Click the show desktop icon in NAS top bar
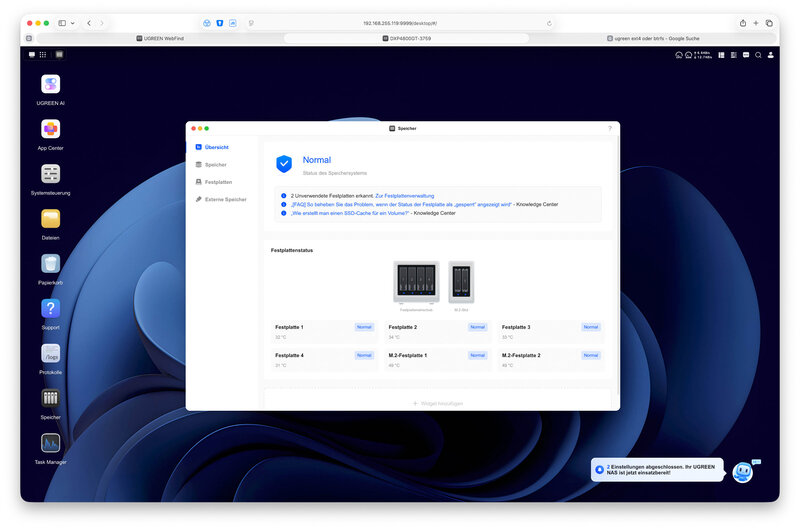The image size is (800, 529). 32,55
